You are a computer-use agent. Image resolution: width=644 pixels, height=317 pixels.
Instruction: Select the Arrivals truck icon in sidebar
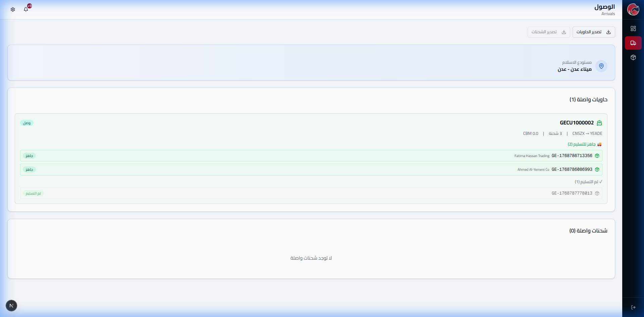(633, 43)
